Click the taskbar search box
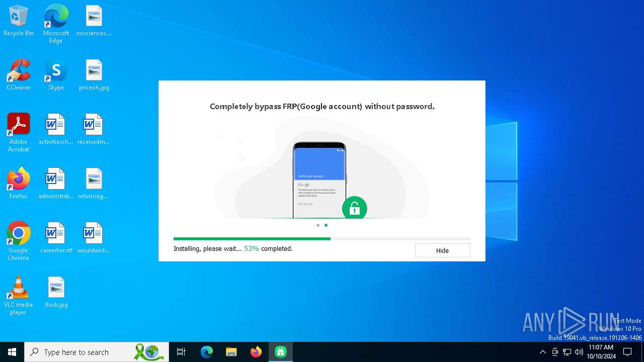This screenshot has width=644, height=362. tap(97, 352)
